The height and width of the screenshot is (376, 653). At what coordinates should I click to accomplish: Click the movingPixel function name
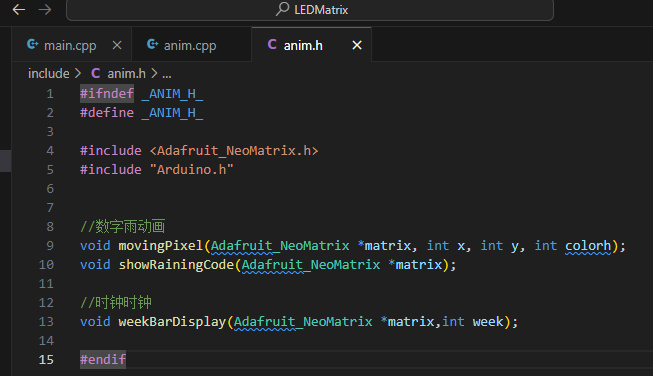click(161, 246)
